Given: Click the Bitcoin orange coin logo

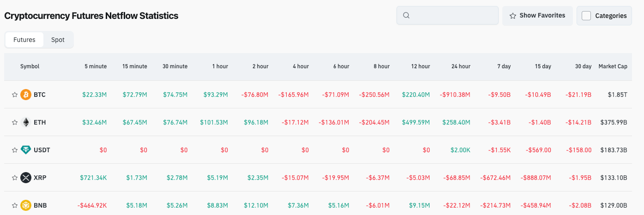Looking at the screenshot, I should (26, 95).
